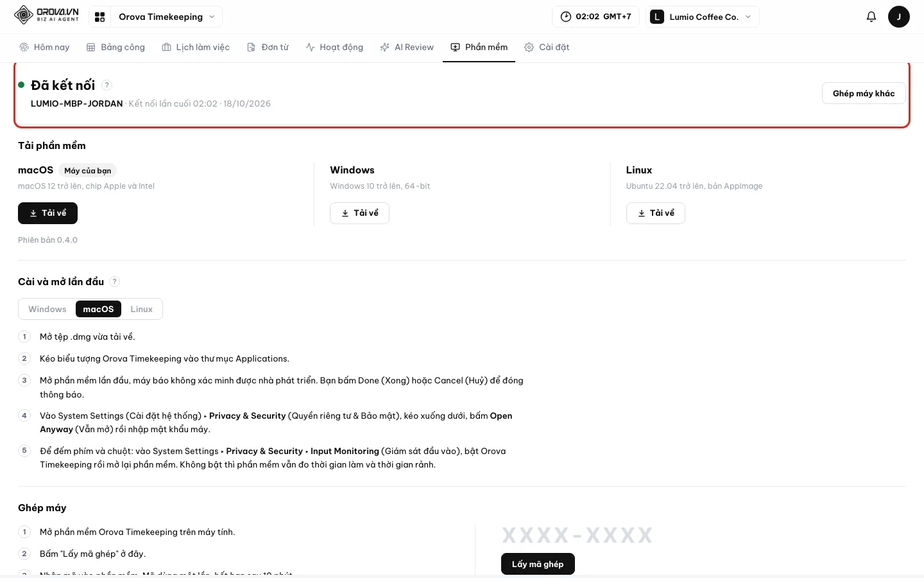Go to the Hôm nay tab
924x578 pixels.
(44, 48)
